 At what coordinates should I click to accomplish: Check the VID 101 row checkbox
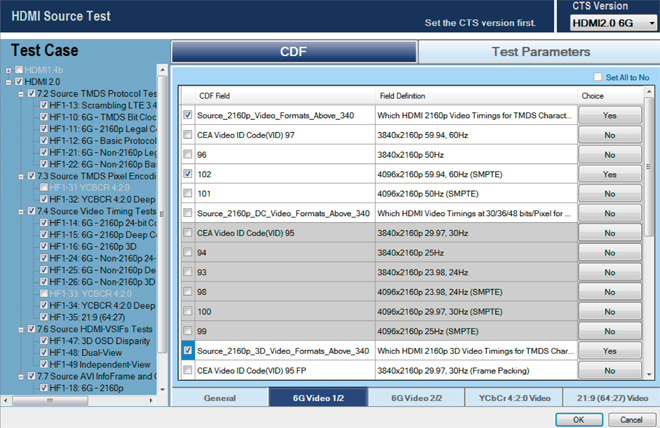pos(188,194)
